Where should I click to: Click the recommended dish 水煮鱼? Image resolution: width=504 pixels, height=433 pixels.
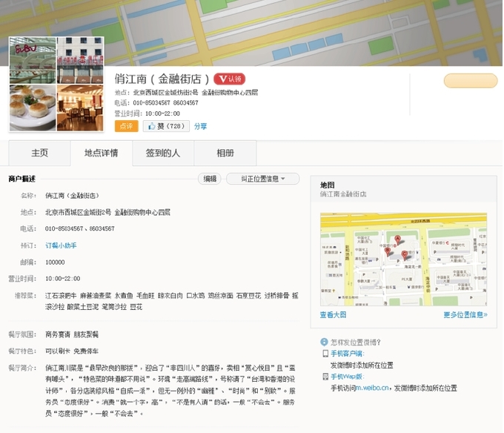[124, 295]
